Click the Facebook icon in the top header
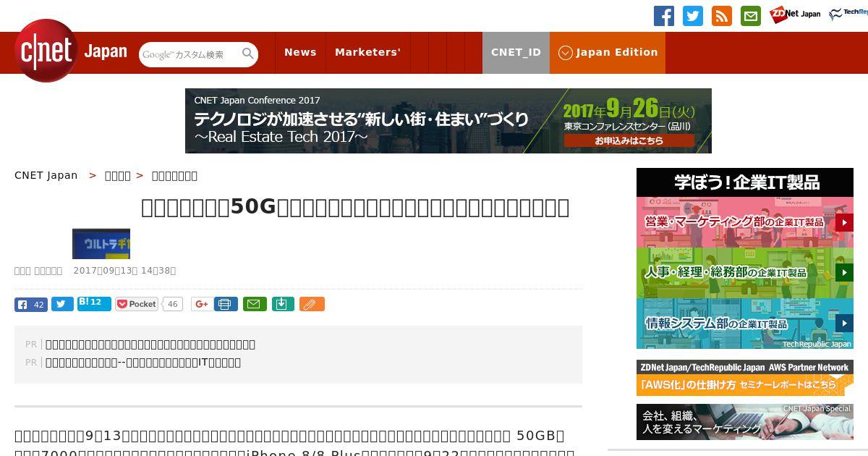The width and height of the screenshot is (868, 456). point(664,16)
